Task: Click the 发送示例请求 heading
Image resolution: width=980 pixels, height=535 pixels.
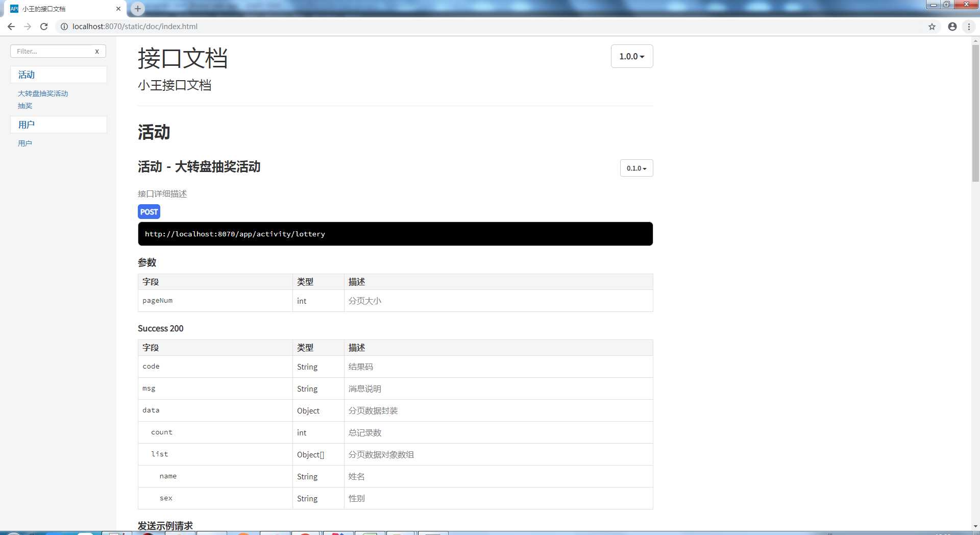Action: point(165,526)
